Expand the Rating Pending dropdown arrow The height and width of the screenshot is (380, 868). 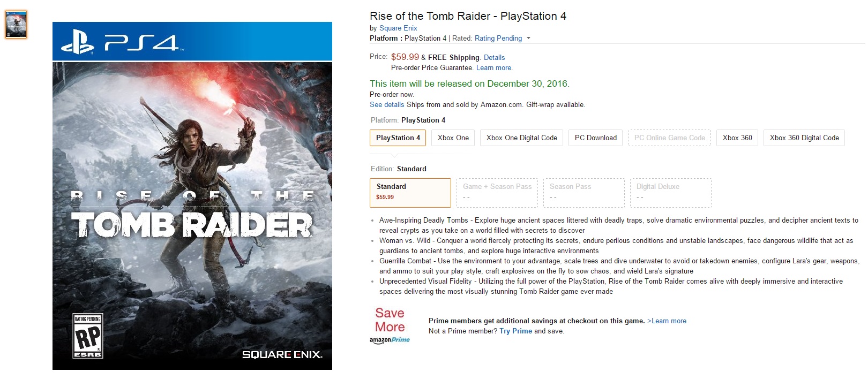(528, 38)
